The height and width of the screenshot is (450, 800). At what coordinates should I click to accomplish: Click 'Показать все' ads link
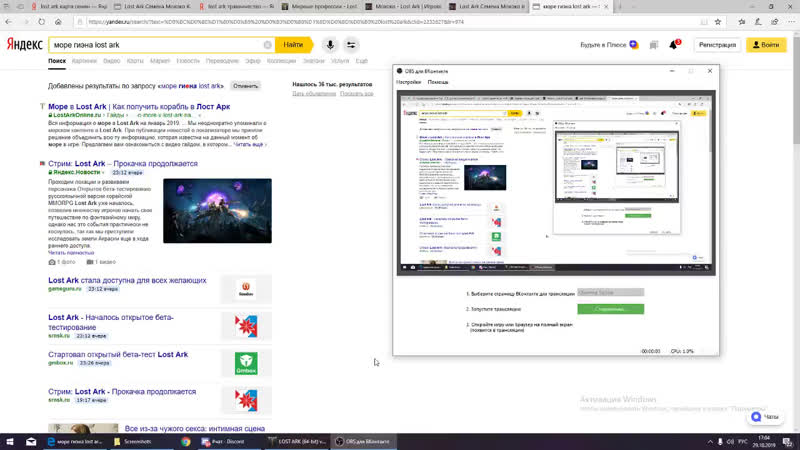[357, 94]
